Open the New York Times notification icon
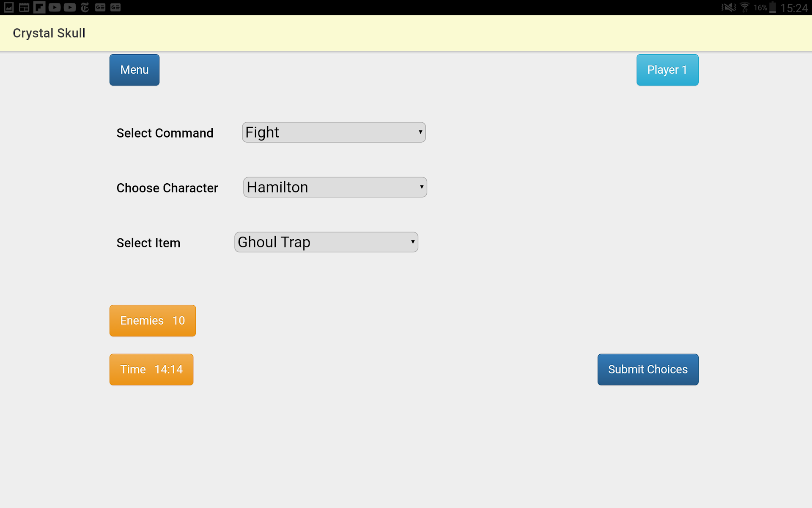Image resolution: width=812 pixels, height=508 pixels. pos(85,7)
